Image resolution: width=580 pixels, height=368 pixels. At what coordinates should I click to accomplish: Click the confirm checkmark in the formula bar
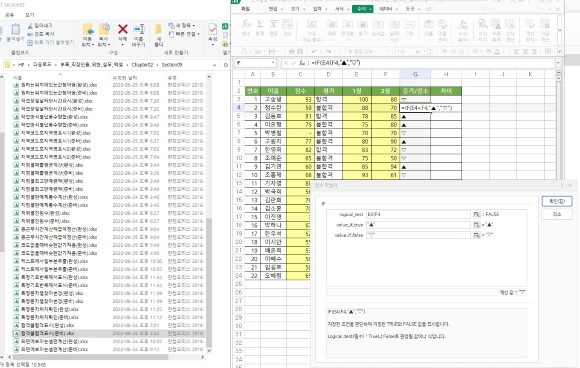pos(294,63)
